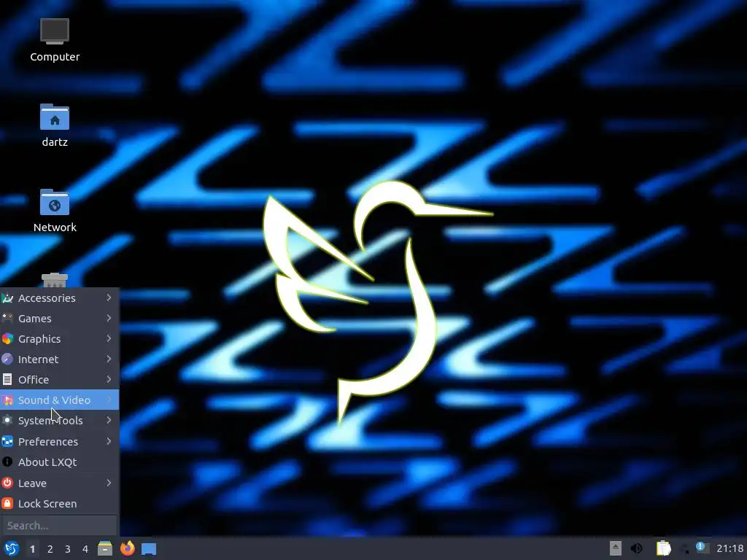Open the network status tray icon
The width and height of the screenshot is (747, 560).
685,549
